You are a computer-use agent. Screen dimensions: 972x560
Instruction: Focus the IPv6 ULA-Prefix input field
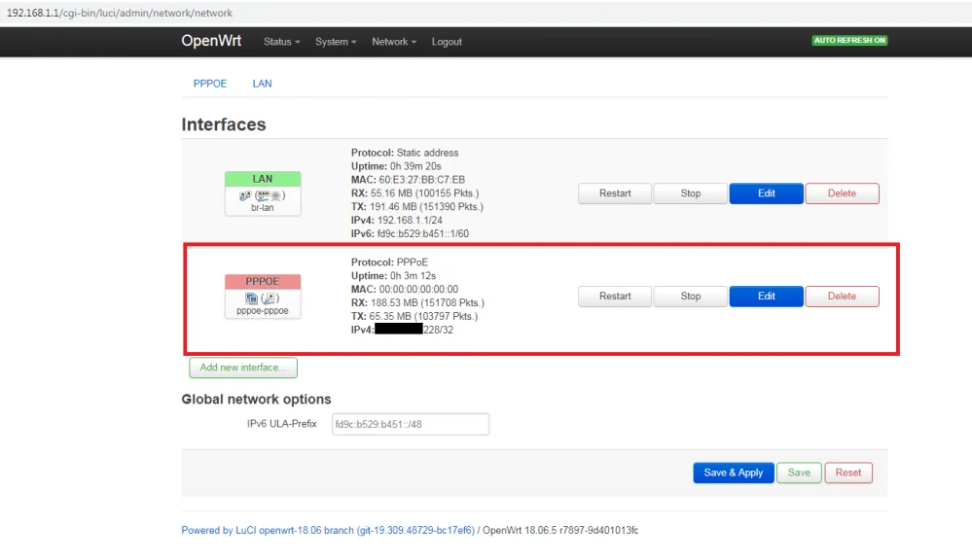410,424
